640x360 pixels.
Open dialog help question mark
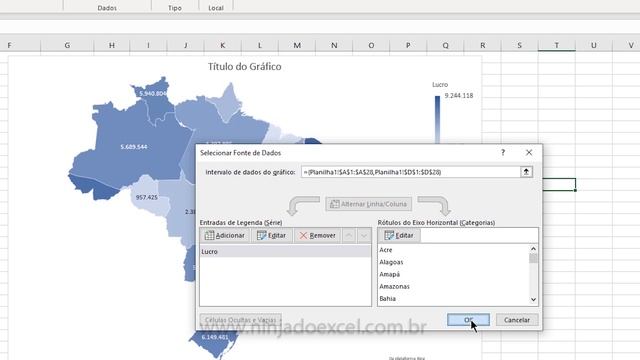pyautogui.click(x=503, y=153)
